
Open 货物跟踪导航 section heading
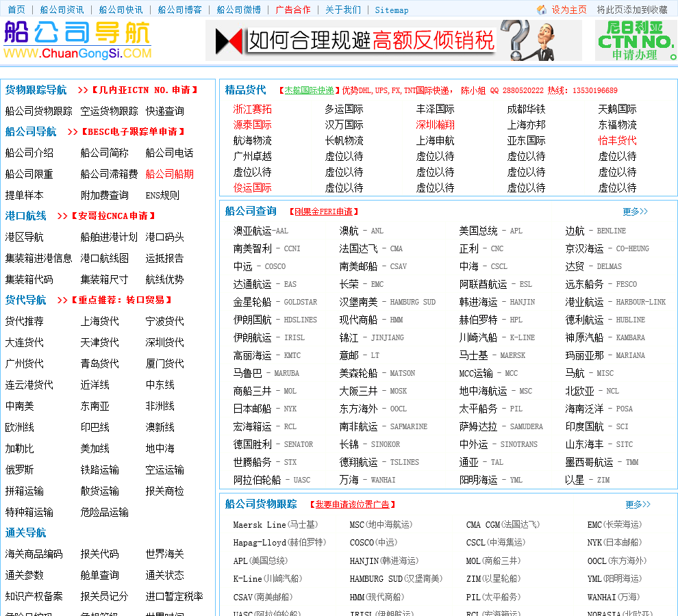(36, 90)
